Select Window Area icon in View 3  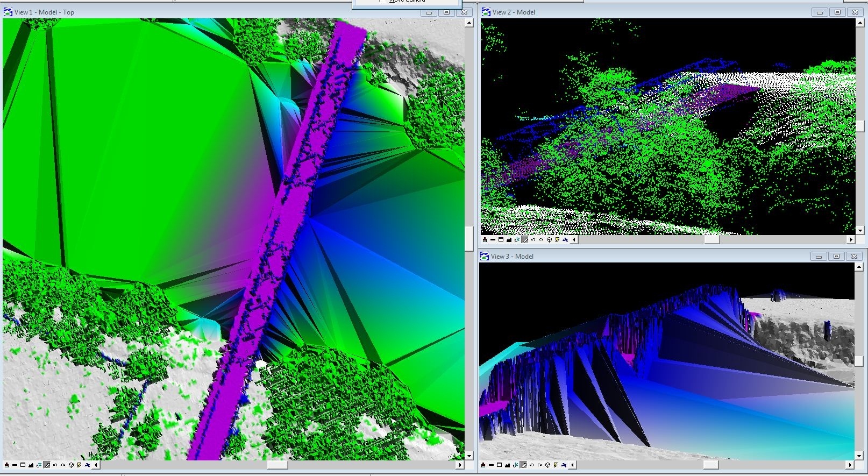(500, 465)
